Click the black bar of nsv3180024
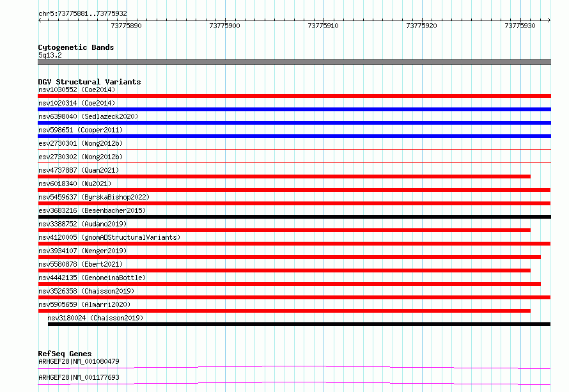Viewport: 569px width, 392px height. pyautogui.click(x=299, y=324)
